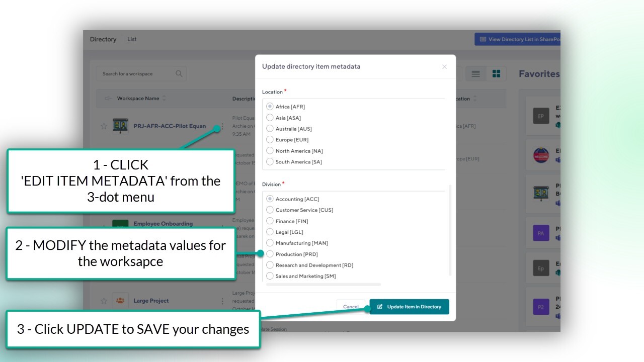The width and height of the screenshot is (644, 362).
Task: Select Australia [AUS] location
Action: [x=270, y=129]
